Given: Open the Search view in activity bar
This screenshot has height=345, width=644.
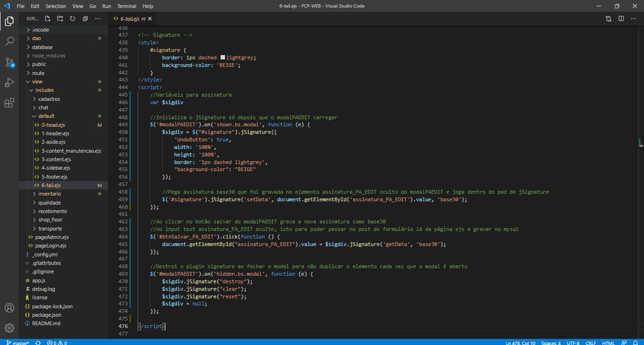Looking at the screenshot, I should [x=9, y=41].
